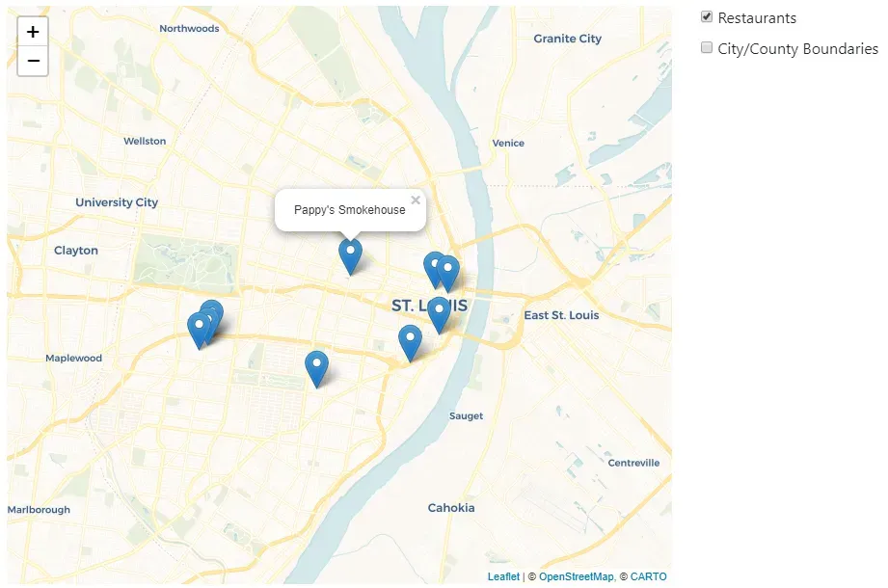Image resolution: width=888 pixels, height=588 pixels.
Task: Enable the City/County Boundaries checkbox
Action: (706, 47)
